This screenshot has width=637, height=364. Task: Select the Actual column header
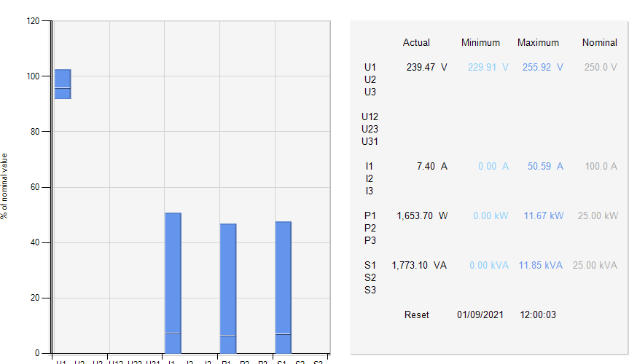pyautogui.click(x=416, y=42)
